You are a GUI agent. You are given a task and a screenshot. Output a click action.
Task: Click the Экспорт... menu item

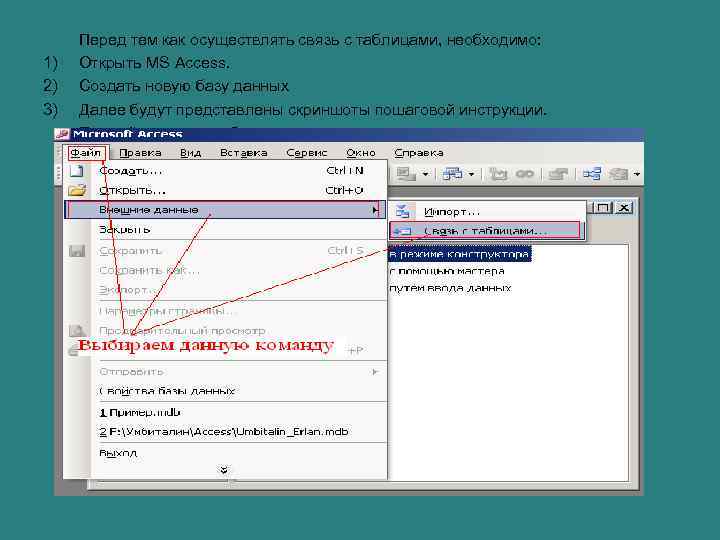pyautogui.click(x=225, y=290)
